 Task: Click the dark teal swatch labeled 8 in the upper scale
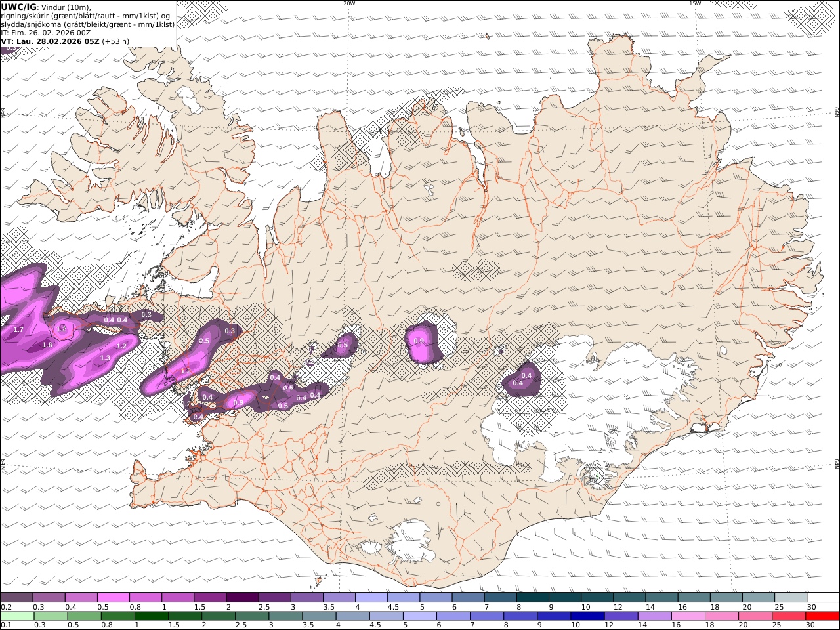(534, 597)
